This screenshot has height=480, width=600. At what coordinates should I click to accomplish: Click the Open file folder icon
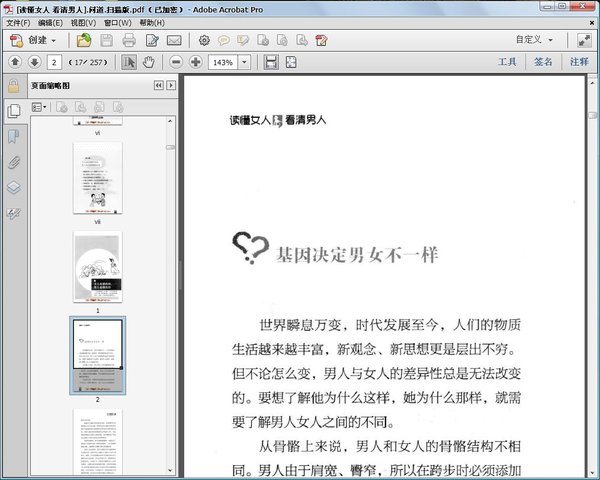pyautogui.click(x=84, y=41)
